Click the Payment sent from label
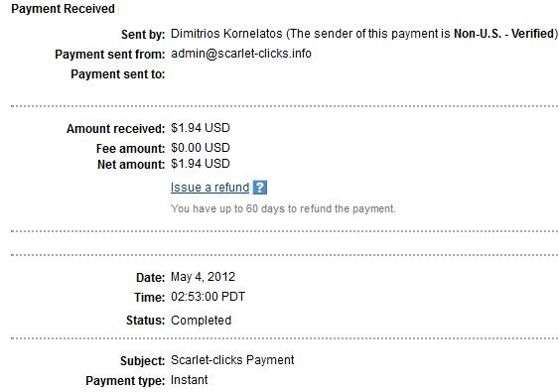Image resolution: width=559 pixels, height=392 pixels. (110, 55)
